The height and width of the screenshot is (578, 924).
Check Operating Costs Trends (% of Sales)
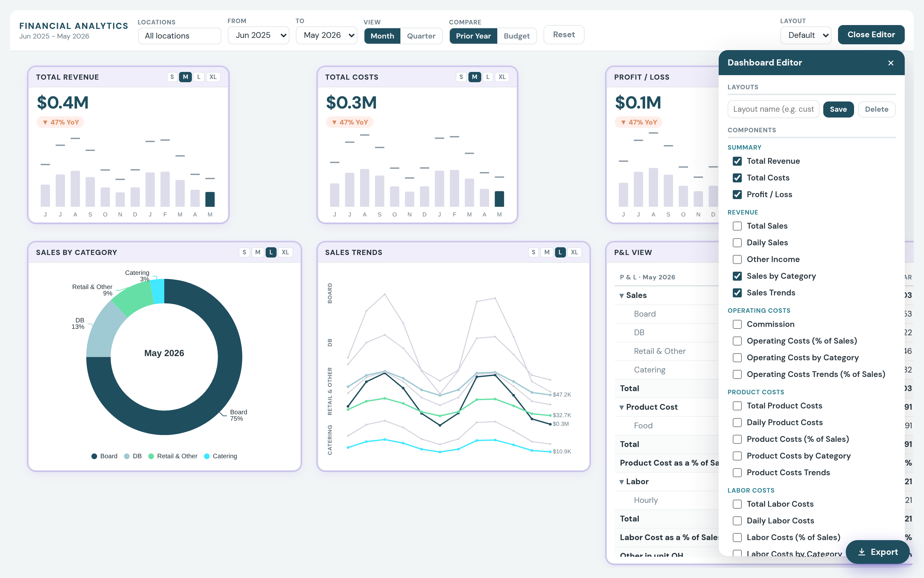point(737,375)
